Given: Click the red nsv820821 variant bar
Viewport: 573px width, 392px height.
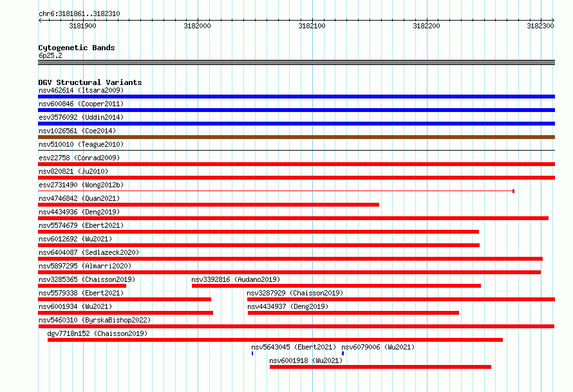Looking at the screenshot, I should 296,178.
